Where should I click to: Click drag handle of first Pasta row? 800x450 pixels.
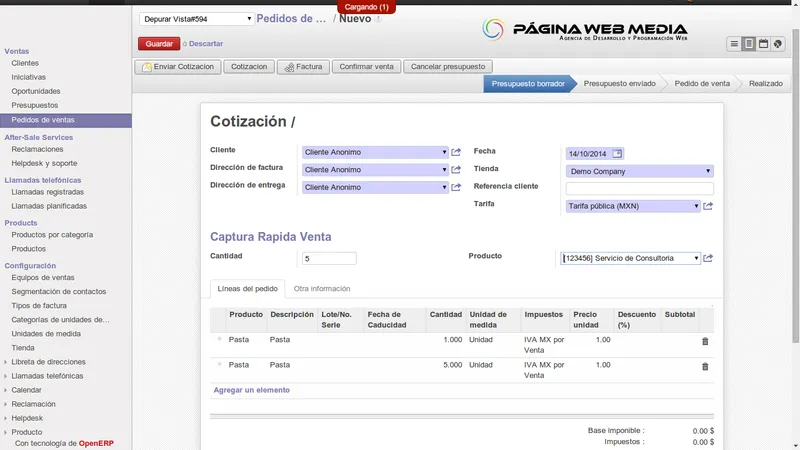(x=219, y=339)
